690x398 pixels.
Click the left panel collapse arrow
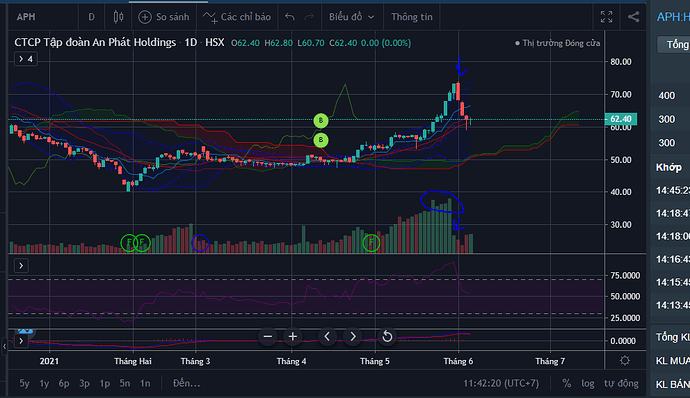tap(4, 347)
